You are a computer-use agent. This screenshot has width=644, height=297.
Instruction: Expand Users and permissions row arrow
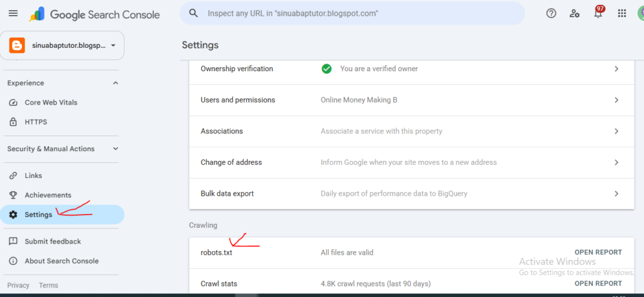coord(616,100)
